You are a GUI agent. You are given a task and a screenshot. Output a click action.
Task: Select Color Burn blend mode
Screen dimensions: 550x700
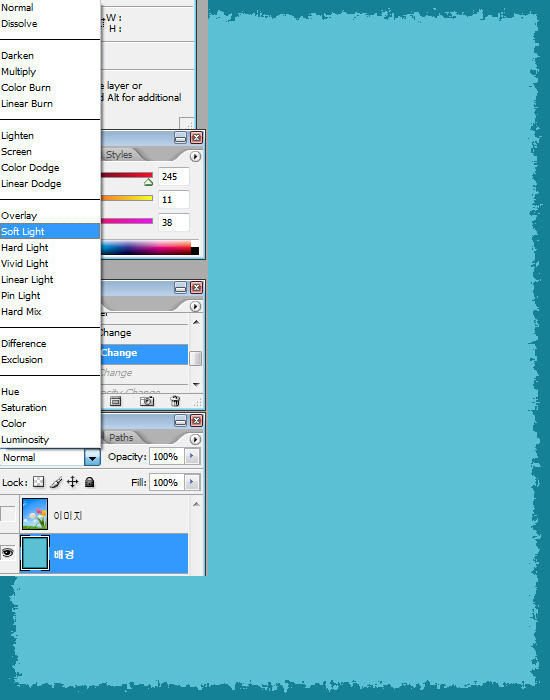point(26,88)
